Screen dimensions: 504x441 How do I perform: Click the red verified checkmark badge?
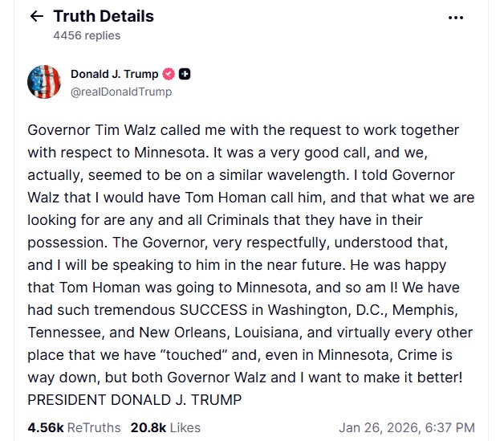click(169, 75)
